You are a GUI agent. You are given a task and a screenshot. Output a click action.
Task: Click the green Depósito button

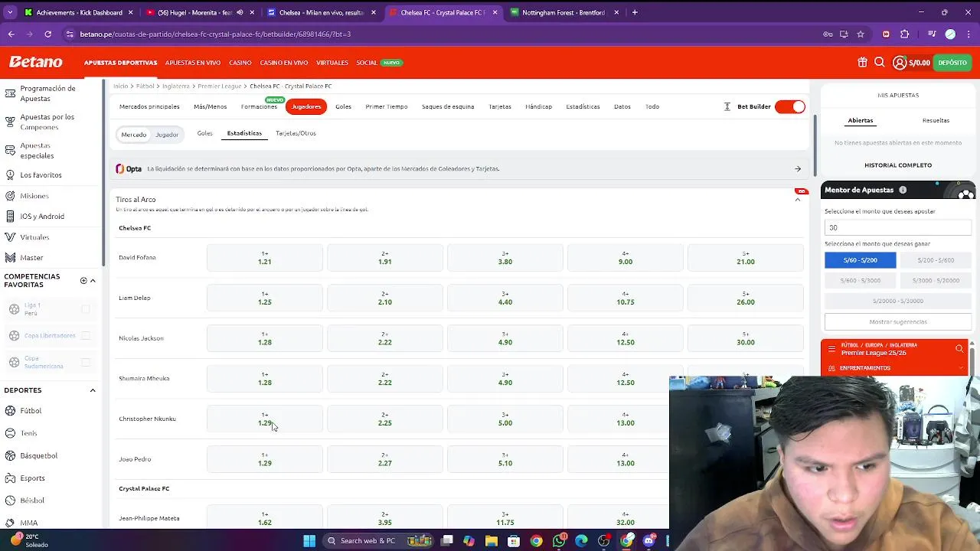click(x=952, y=63)
